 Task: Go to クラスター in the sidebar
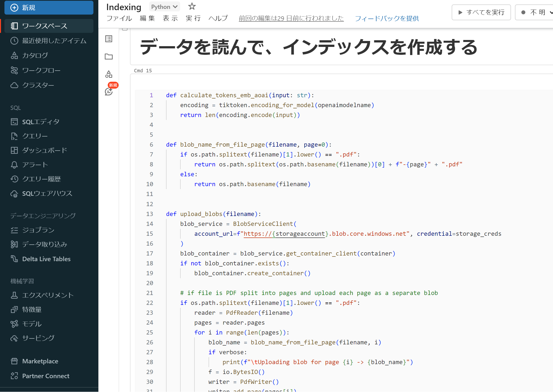pos(38,85)
